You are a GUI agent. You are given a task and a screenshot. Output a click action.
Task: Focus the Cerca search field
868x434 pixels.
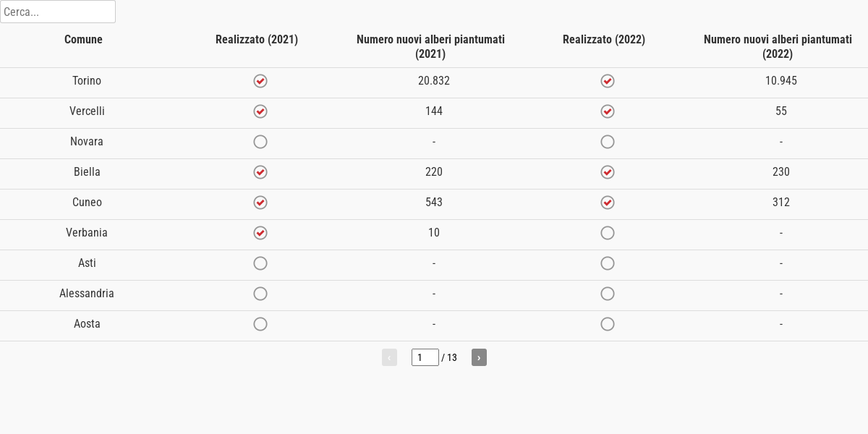[x=58, y=12]
